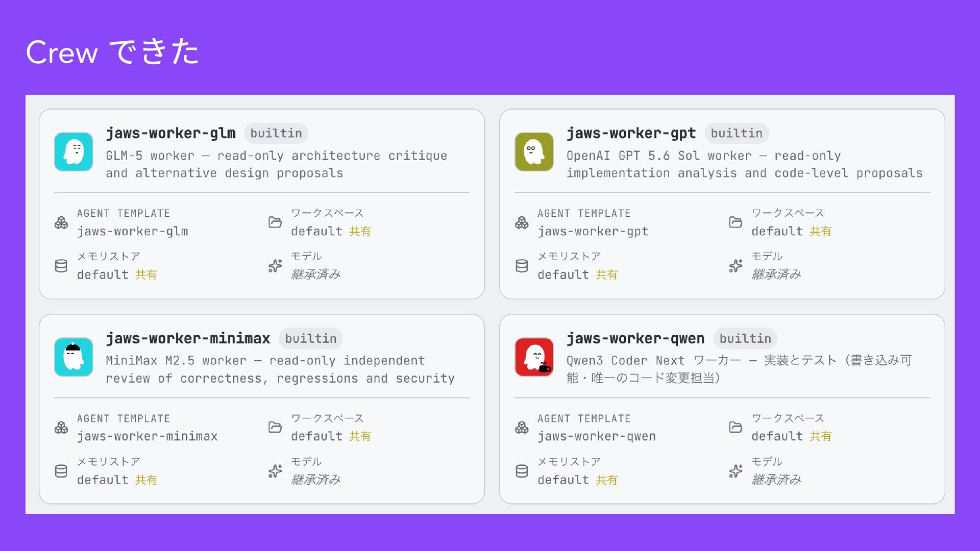The height and width of the screenshot is (551, 980).
Task: Click memory store database icon in jaws-worker-qwen card
Action: click(x=522, y=471)
